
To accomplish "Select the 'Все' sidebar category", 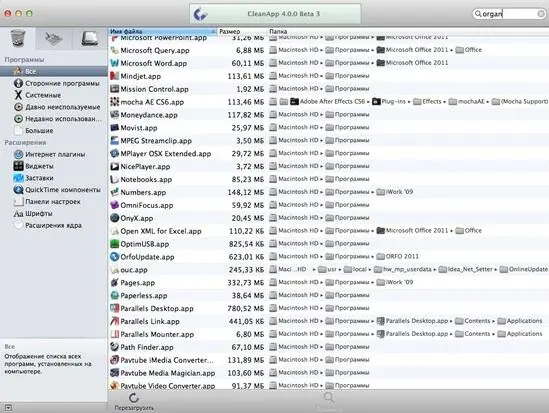I will [54, 71].
